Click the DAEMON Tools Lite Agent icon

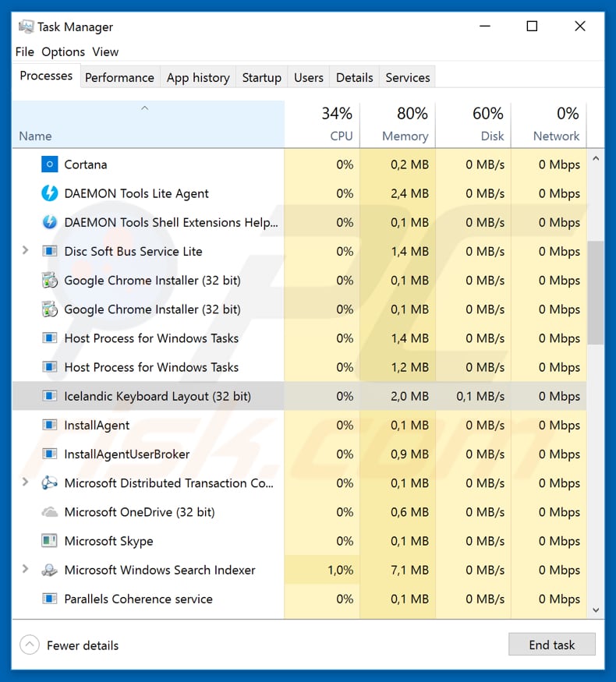point(50,193)
